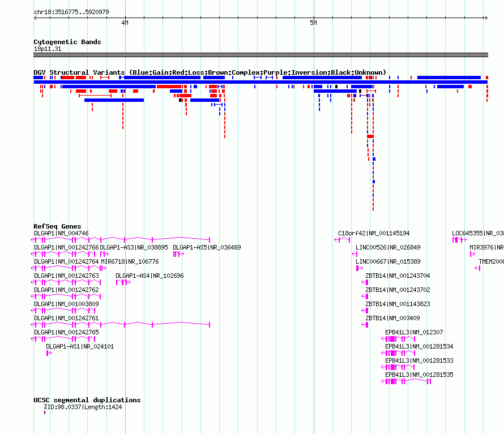Click the purple segmental duplication mark

click(x=45, y=412)
